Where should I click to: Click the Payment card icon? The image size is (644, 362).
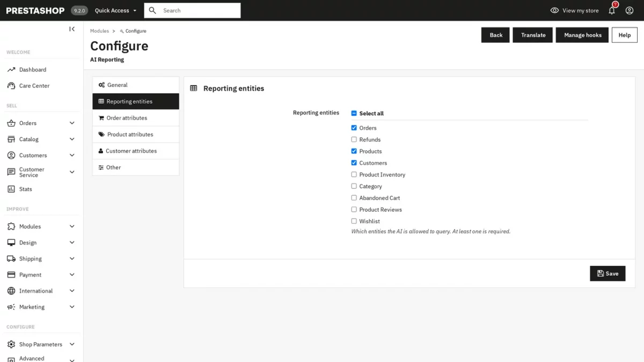tap(11, 275)
